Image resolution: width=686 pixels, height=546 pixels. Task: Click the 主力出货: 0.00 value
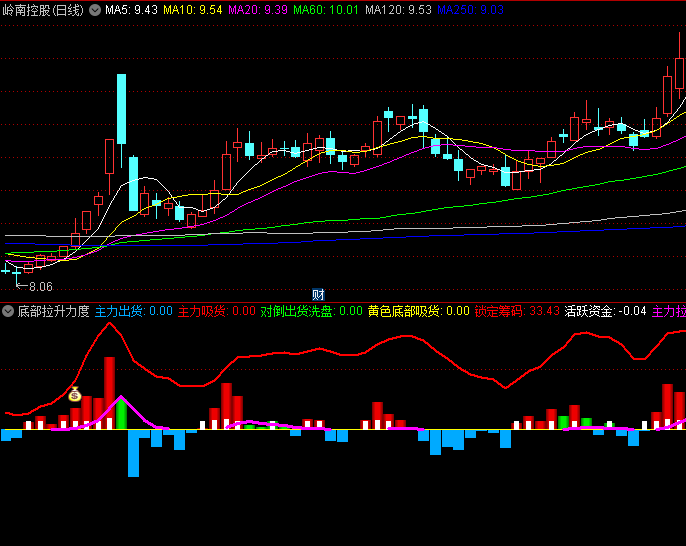click(134, 312)
